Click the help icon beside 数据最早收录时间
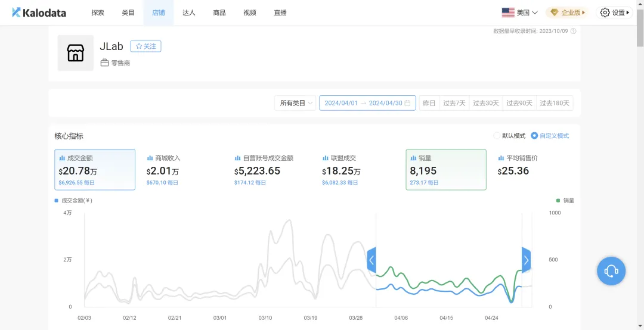 [x=574, y=31]
